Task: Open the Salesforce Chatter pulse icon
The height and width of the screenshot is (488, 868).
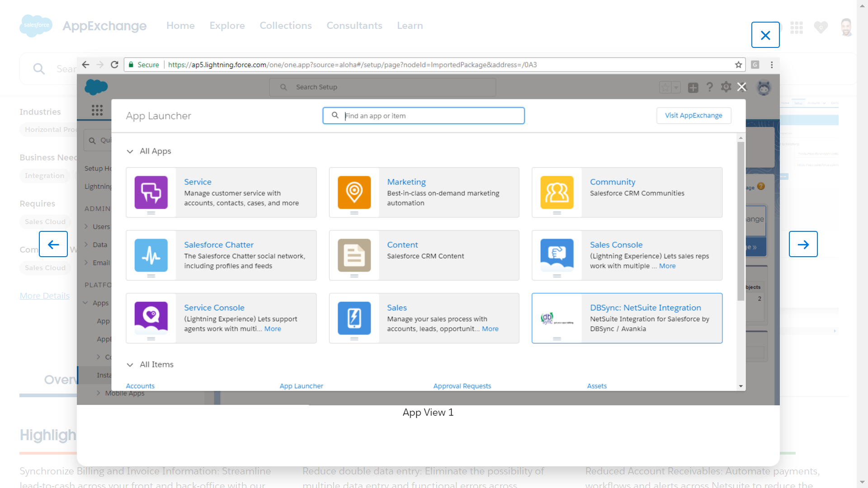Action: click(151, 255)
